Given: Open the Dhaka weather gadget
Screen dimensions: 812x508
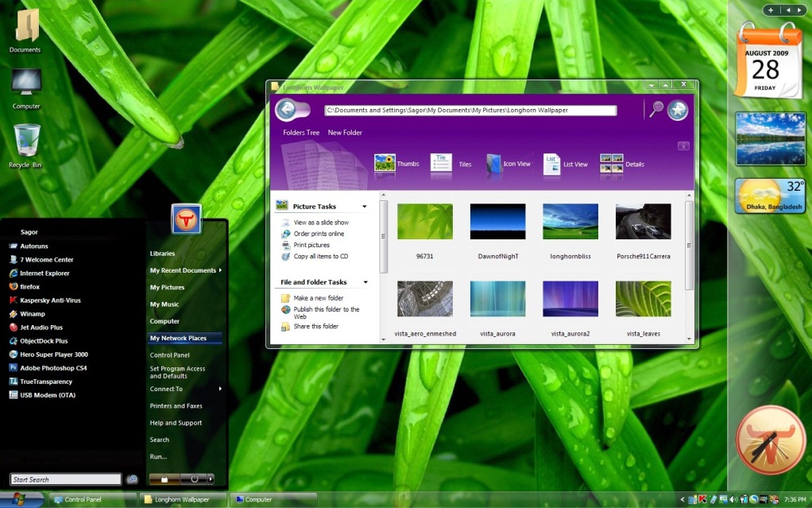Looking at the screenshot, I should click(770, 196).
